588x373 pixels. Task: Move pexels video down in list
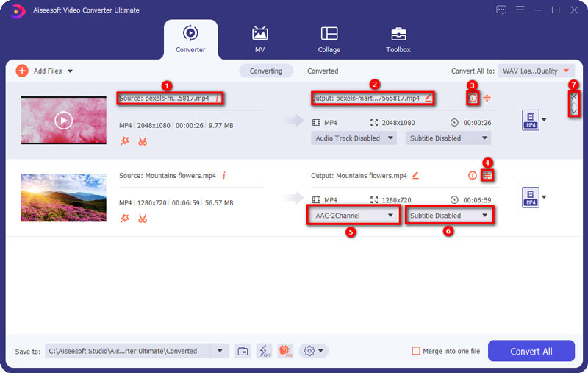point(574,111)
